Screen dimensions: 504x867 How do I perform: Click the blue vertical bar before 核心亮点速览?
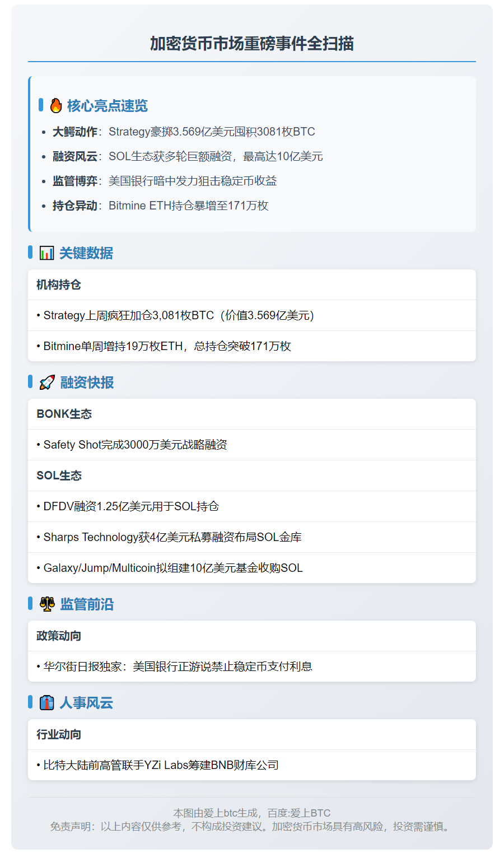41,105
